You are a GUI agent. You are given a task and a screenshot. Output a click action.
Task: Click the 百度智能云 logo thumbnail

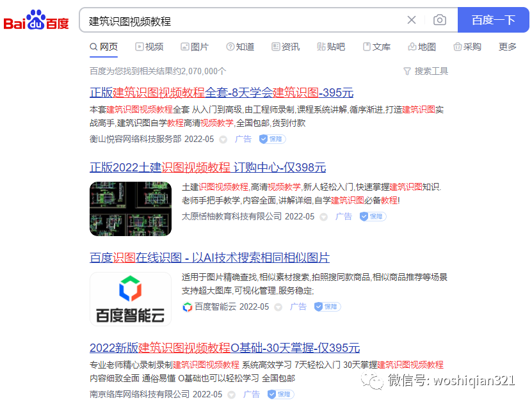[131, 299]
